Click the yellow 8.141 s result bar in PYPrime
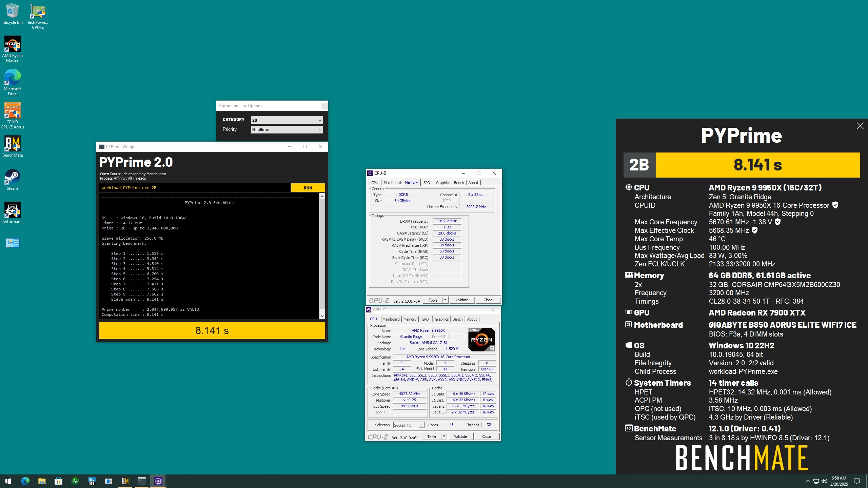 [x=212, y=330]
